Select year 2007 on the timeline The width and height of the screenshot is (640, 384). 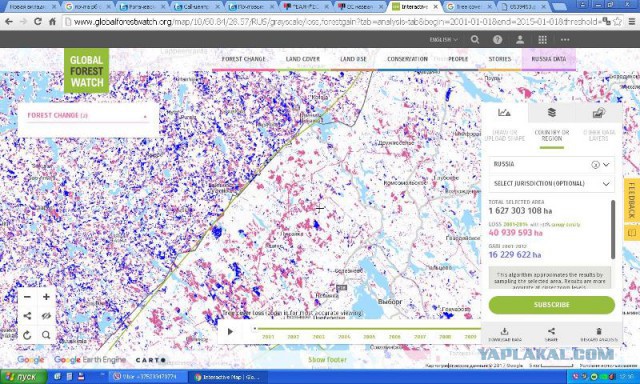click(x=420, y=337)
